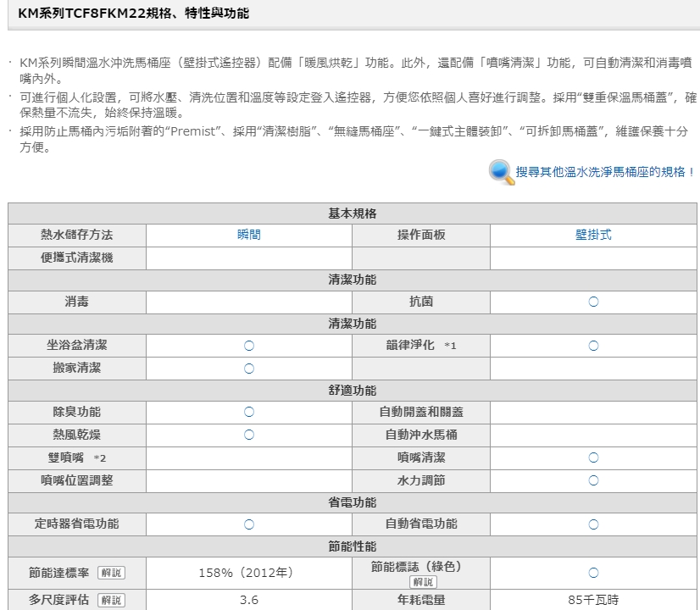The width and height of the screenshot is (700, 610).
Task: Click the circle mark for 水力調節
Action: pyautogui.click(x=593, y=480)
